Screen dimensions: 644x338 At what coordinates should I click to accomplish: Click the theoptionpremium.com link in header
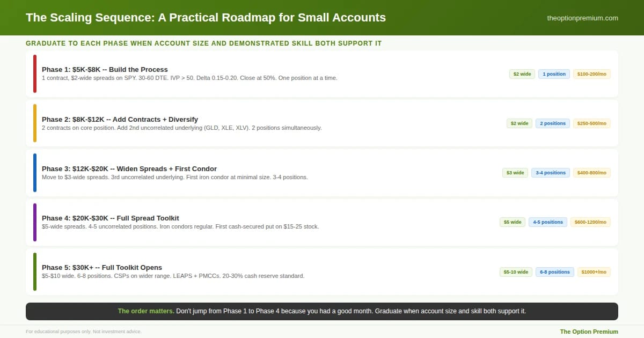pos(582,18)
